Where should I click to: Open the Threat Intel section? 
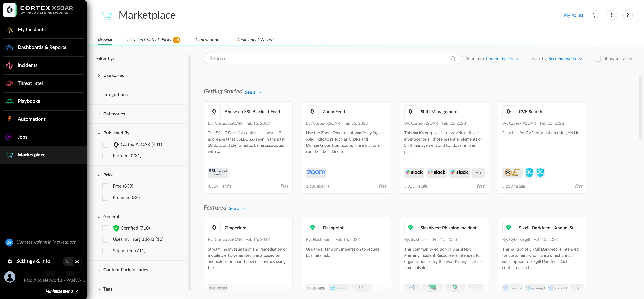(x=30, y=83)
